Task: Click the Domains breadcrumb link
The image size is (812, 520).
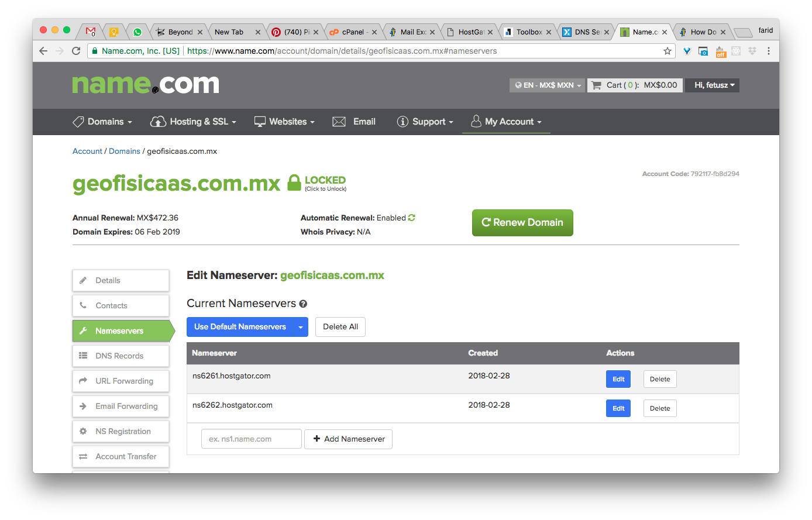Action: (x=125, y=151)
